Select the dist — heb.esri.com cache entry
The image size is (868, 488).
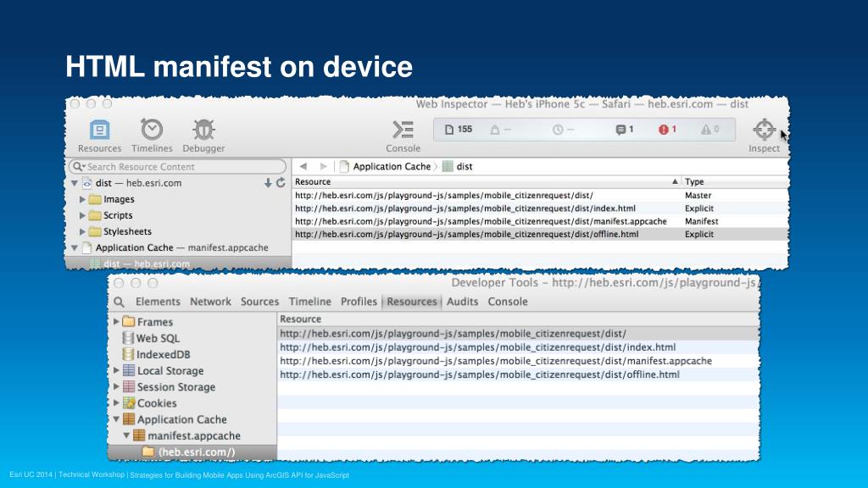coord(178,264)
